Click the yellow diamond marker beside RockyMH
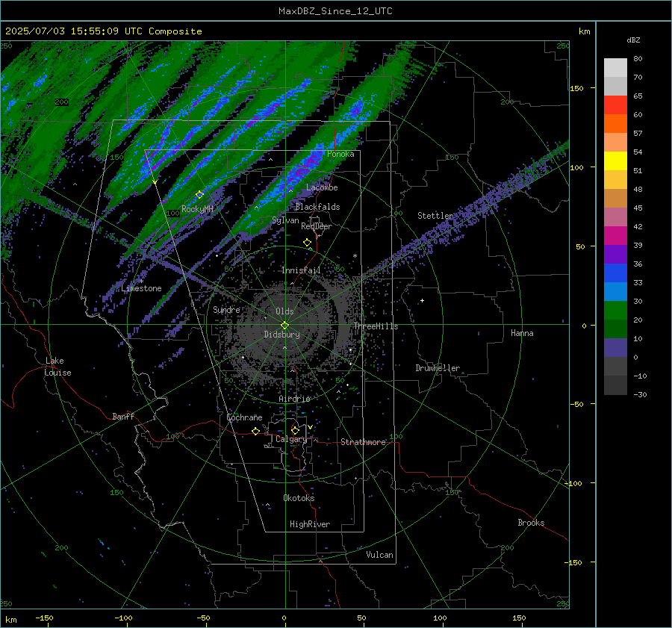 tap(199, 195)
